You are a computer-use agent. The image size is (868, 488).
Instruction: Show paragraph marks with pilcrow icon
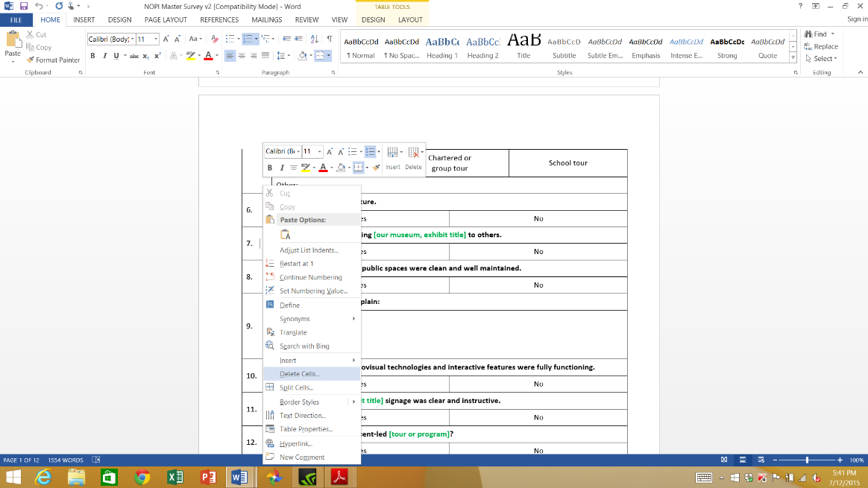(x=329, y=39)
